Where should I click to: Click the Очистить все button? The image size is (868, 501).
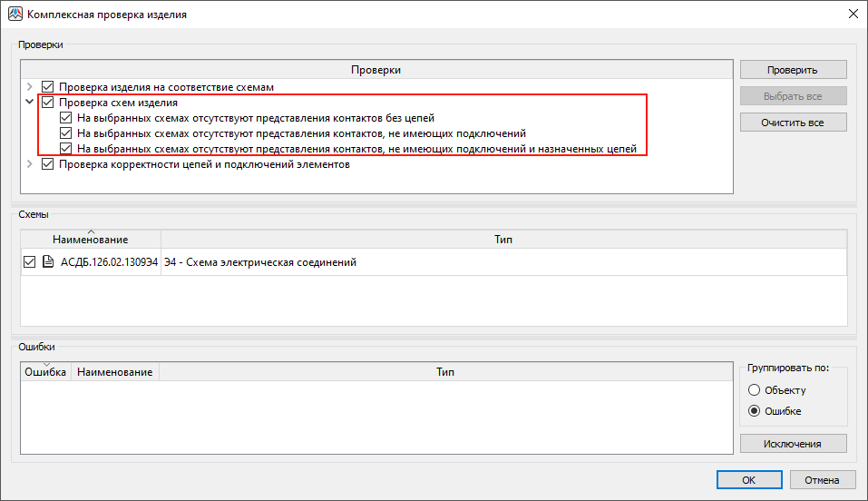click(x=793, y=122)
